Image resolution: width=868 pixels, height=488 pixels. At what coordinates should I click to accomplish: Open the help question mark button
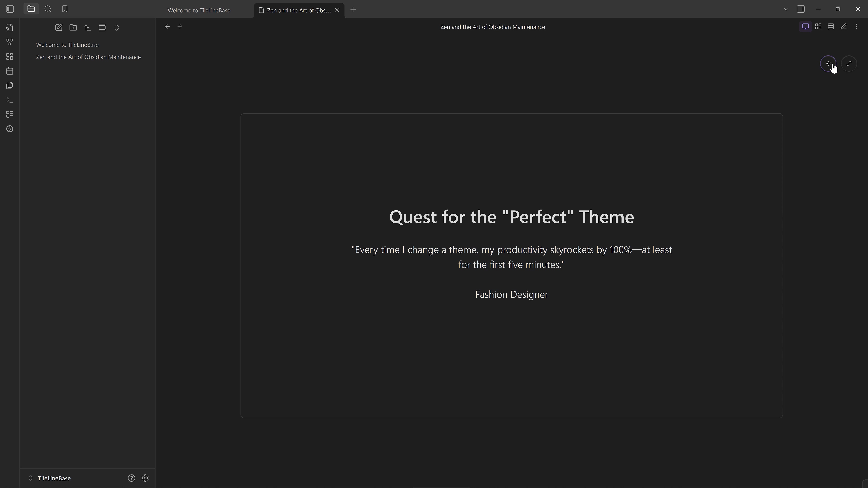coord(131,478)
